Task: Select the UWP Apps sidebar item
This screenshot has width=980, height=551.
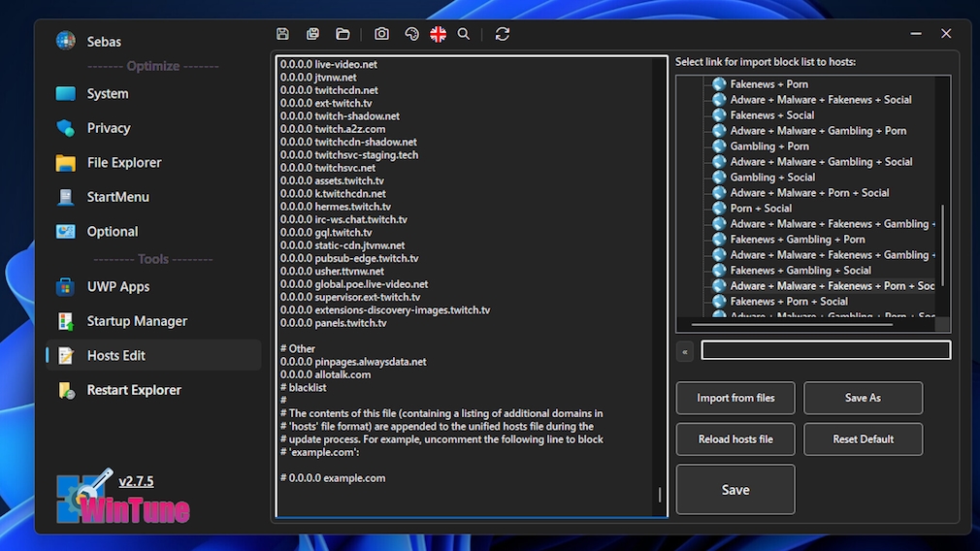Action: [118, 287]
